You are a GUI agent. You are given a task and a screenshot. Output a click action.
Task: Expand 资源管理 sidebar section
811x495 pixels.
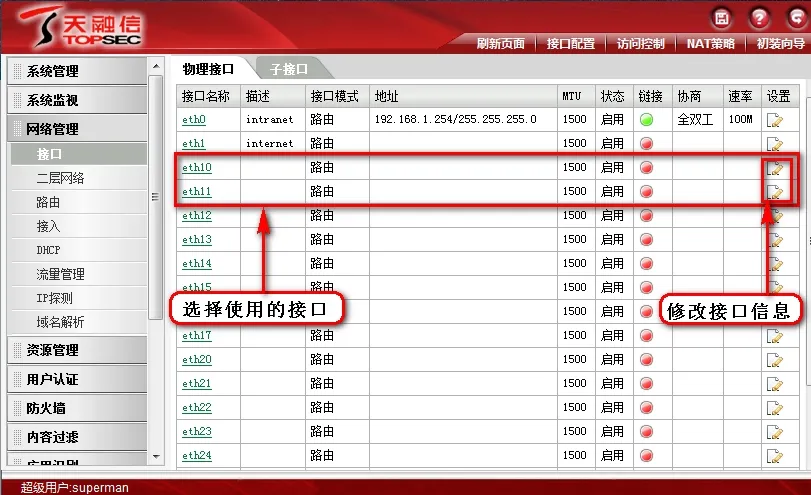pos(78,350)
